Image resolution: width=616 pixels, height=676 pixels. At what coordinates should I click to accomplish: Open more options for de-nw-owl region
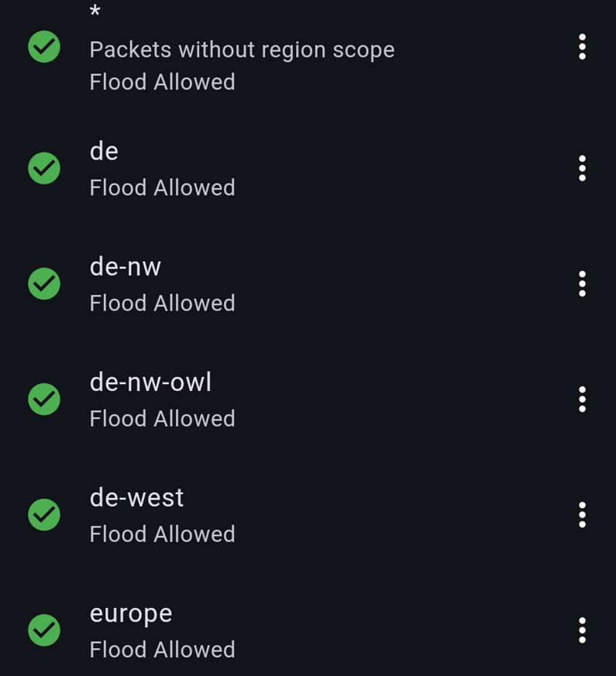point(582,399)
